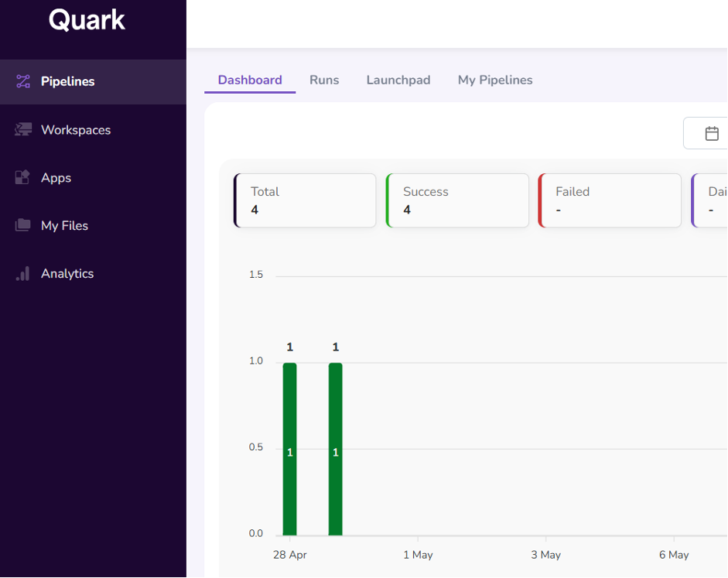728x578 pixels.
Task: Click the Total runs stat card
Action: (305, 200)
